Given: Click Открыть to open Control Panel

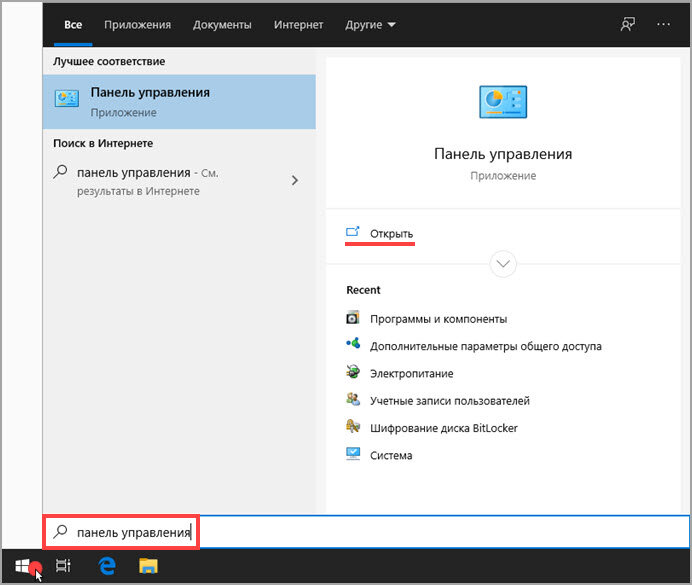Looking at the screenshot, I should tap(391, 234).
